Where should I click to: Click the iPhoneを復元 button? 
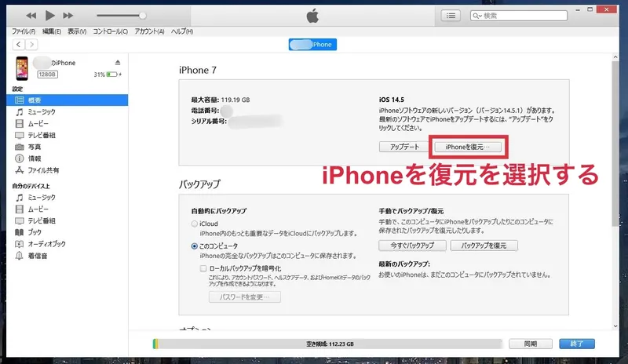pyautogui.click(x=467, y=147)
